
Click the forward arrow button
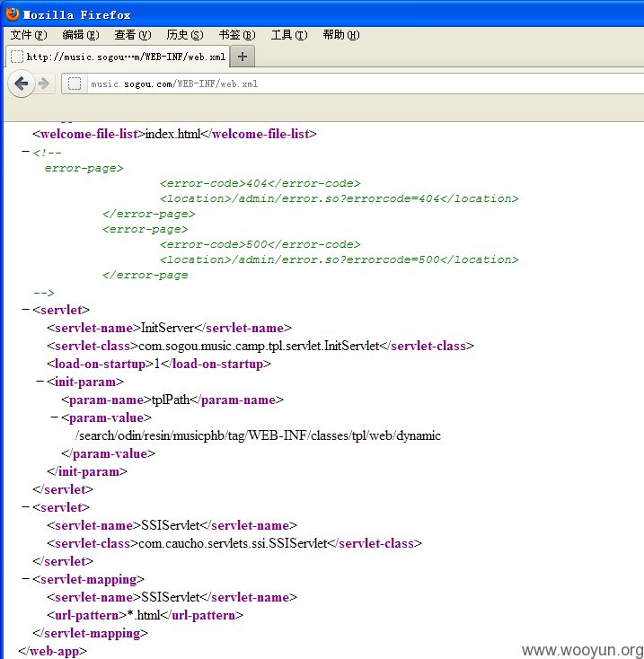tap(44, 83)
